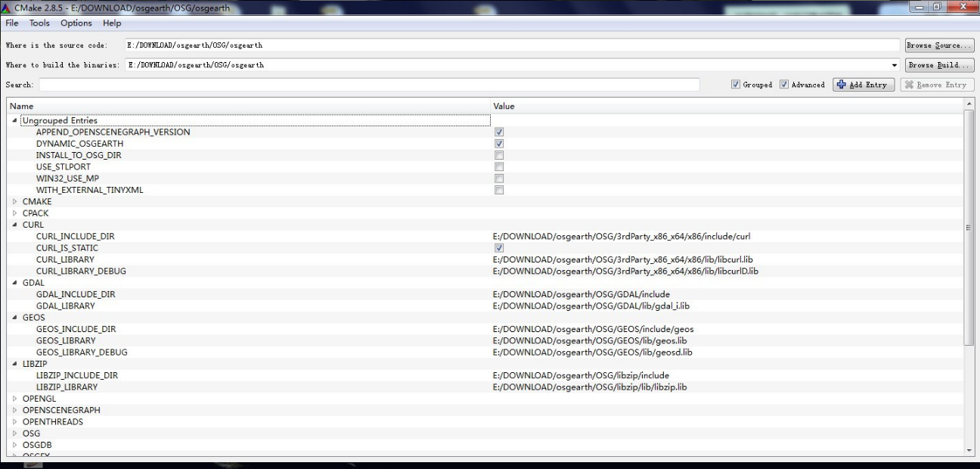Screen dimensions: 980x469
Task: Expand the OPENTHREADS group
Action: tap(16, 422)
